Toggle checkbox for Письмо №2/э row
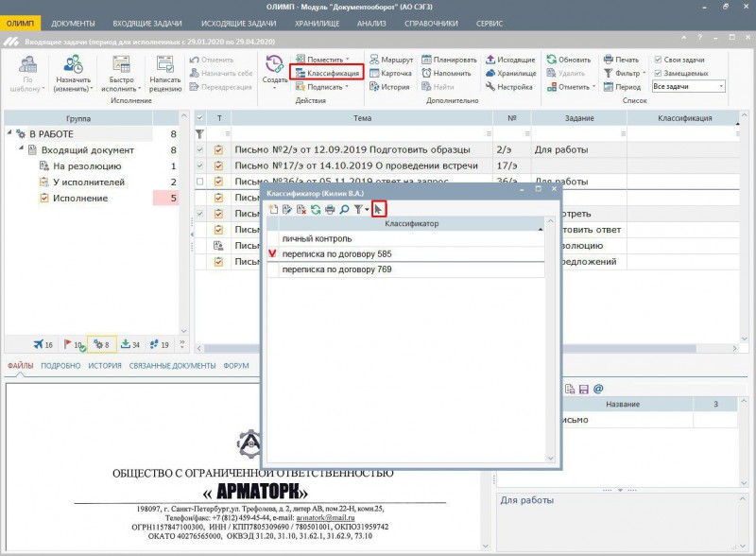Viewport: 756px width, 556px height. 199,149
